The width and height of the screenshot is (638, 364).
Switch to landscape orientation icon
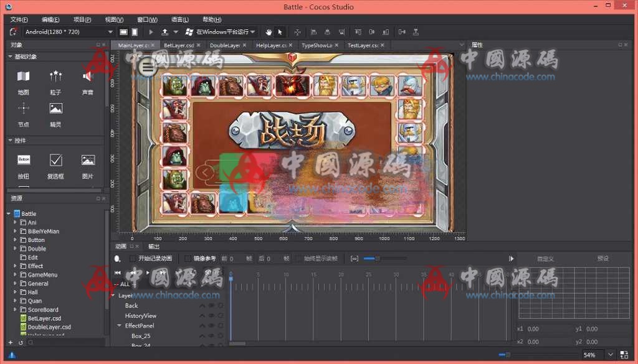[x=124, y=32]
